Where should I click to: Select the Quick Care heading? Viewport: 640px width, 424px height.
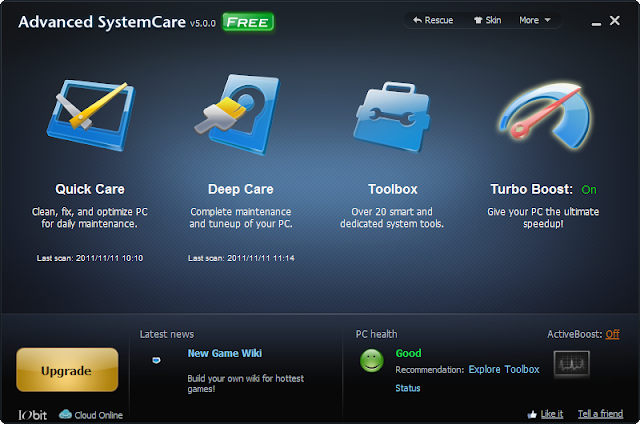(x=90, y=189)
